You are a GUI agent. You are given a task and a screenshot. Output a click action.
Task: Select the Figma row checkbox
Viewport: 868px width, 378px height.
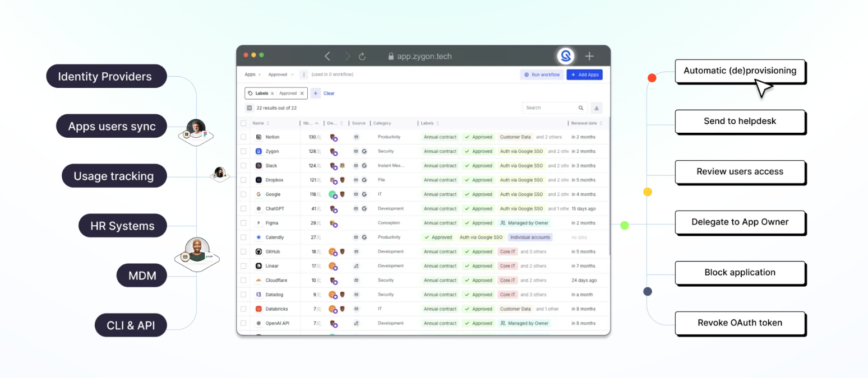coord(243,223)
